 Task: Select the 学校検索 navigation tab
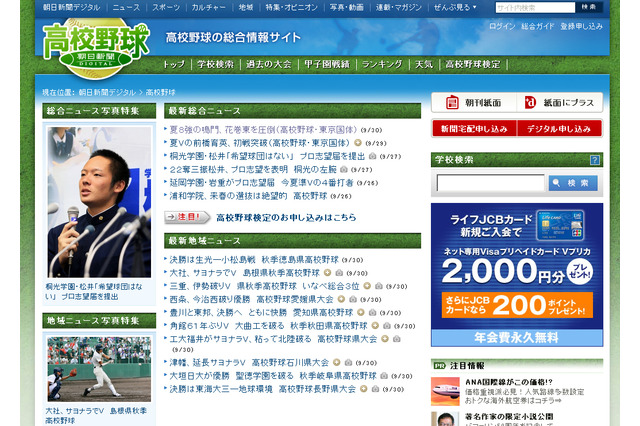pyautogui.click(x=215, y=64)
